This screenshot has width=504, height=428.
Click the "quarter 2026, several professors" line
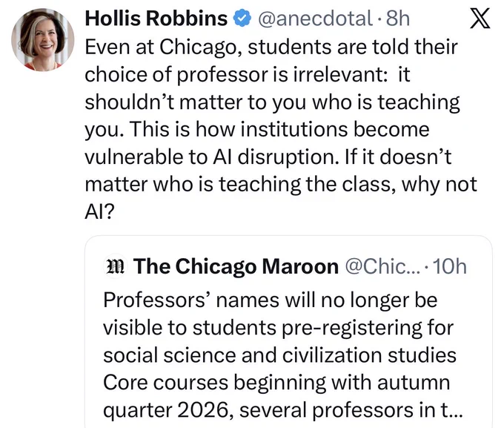click(283, 411)
